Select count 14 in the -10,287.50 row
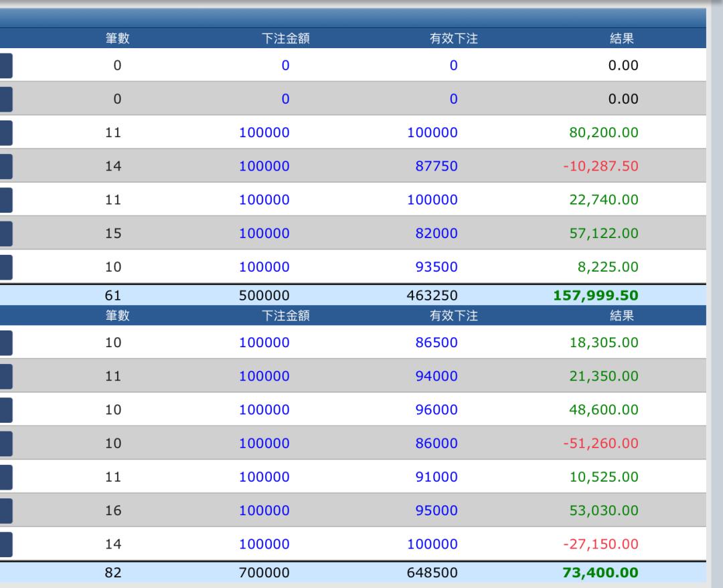The width and height of the screenshot is (723, 588). [113, 166]
